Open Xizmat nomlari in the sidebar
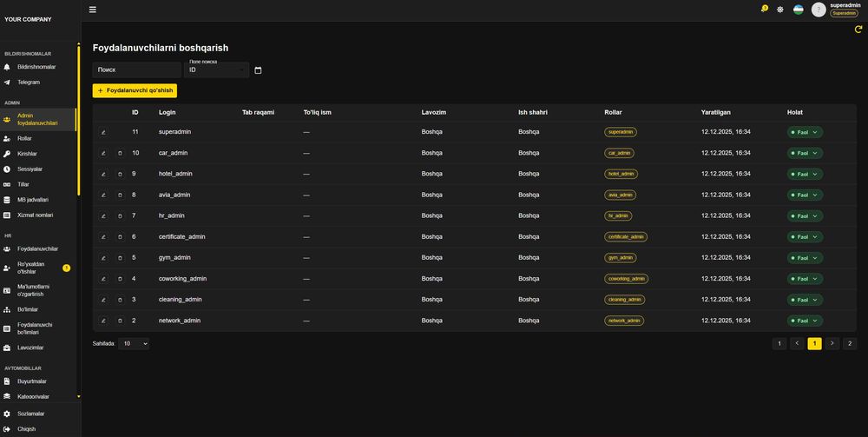868x437 pixels. tap(37, 215)
